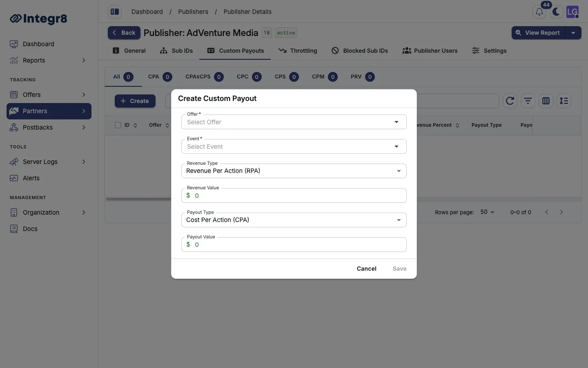Switch to dark mode moon icon
The image size is (588, 368).
point(556,12)
